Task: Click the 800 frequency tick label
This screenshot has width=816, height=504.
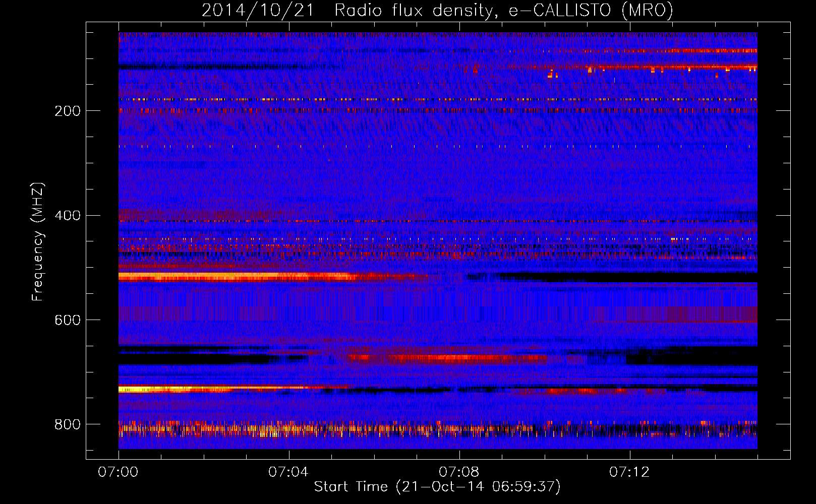Action: pos(68,424)
